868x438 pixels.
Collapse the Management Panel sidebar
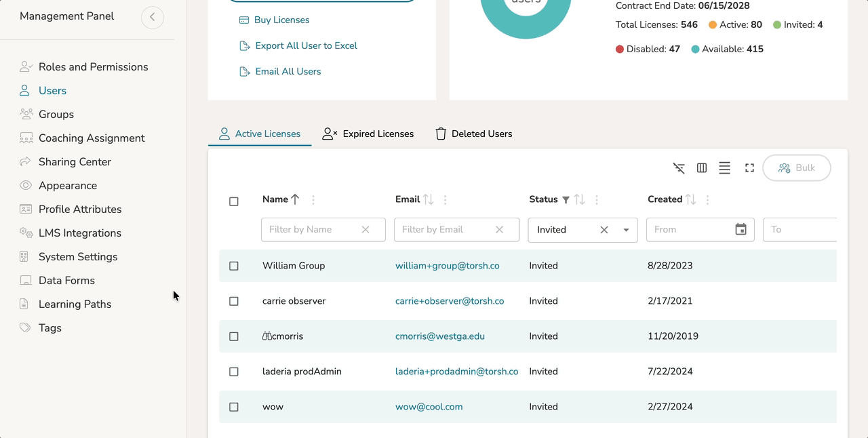pos(153,17)
